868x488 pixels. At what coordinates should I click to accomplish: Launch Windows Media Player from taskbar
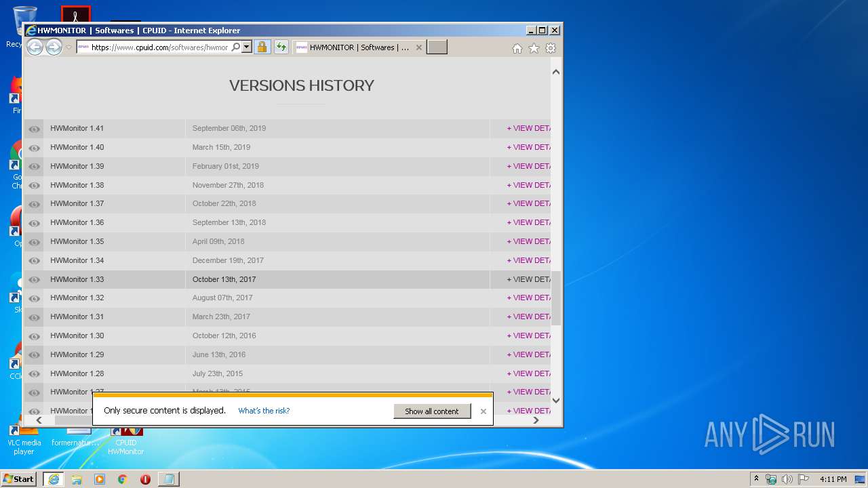[100, 479]
